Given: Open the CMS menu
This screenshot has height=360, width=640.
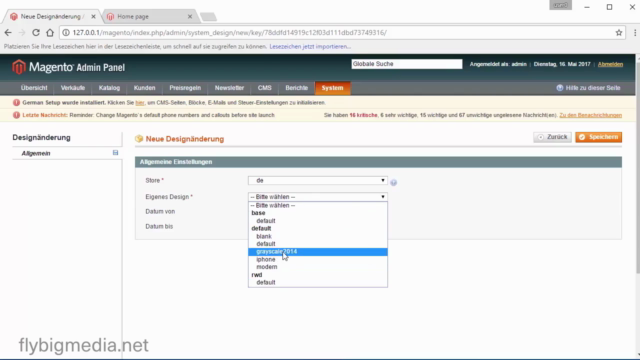Looking at the screenshot, I should 264,88.
